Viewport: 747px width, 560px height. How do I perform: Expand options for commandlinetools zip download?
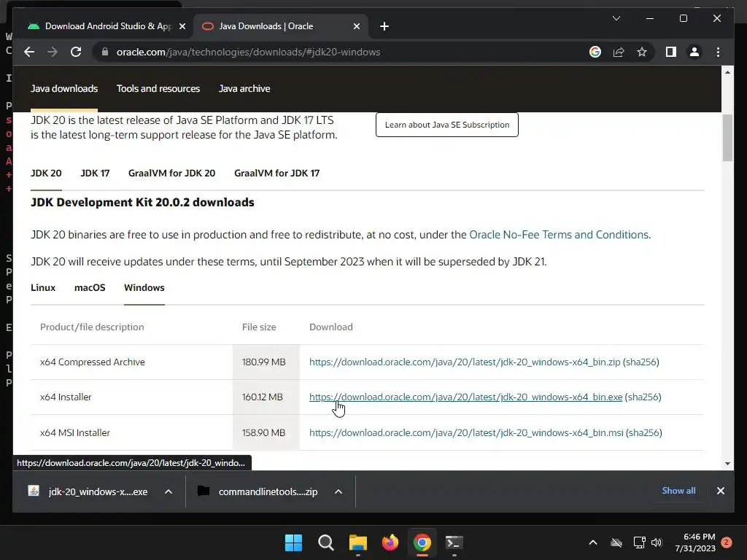point(338,491)
